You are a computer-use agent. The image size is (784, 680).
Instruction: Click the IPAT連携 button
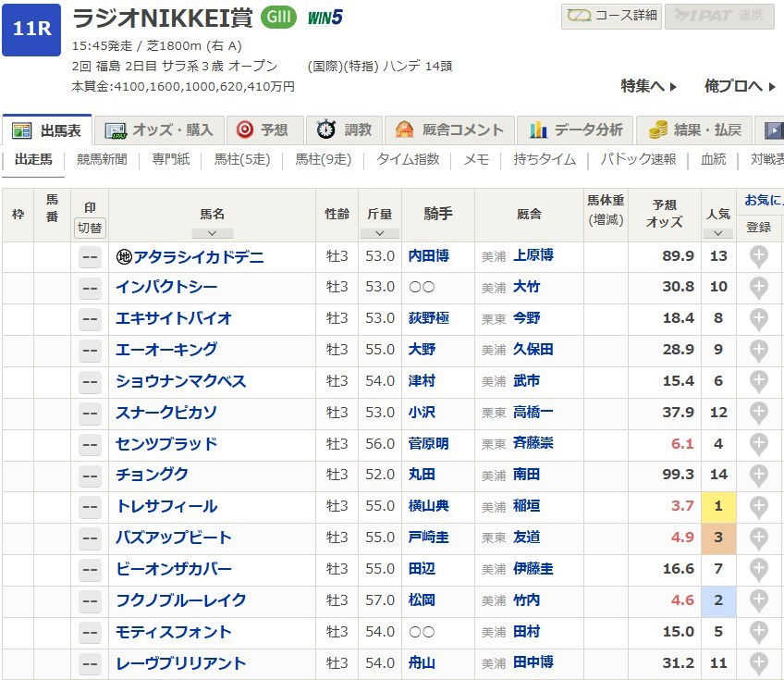point(719,17)
